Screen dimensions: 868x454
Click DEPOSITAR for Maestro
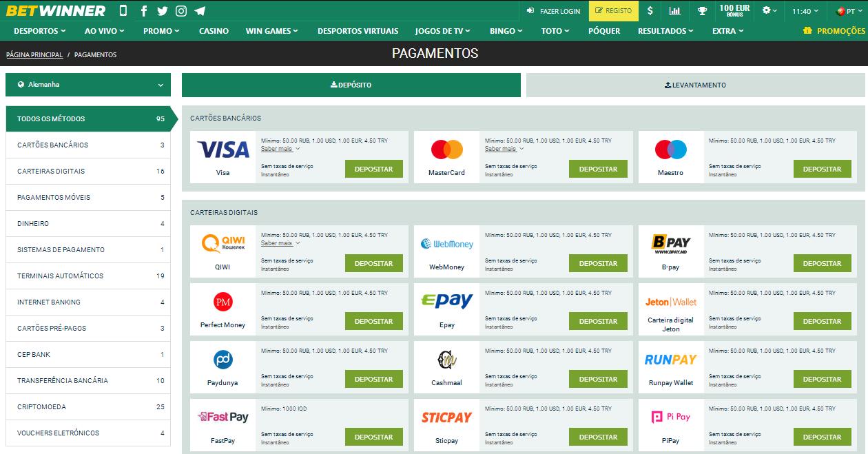(822, 169)
